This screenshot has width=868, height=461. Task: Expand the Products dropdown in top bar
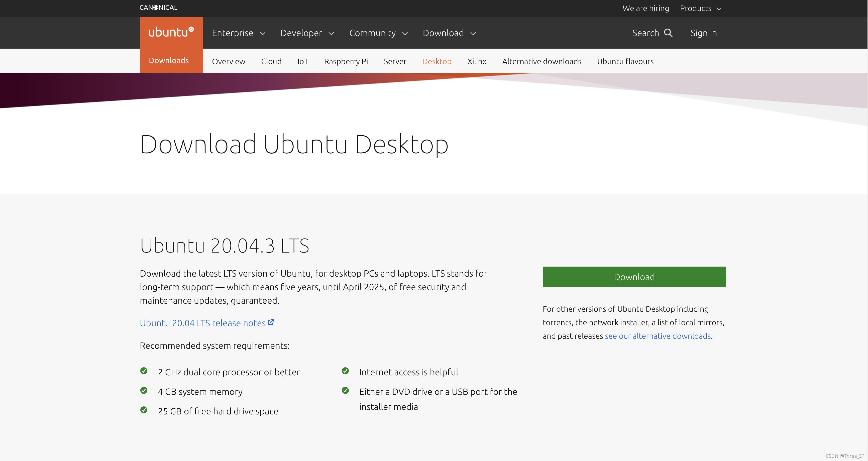(700, 8)
